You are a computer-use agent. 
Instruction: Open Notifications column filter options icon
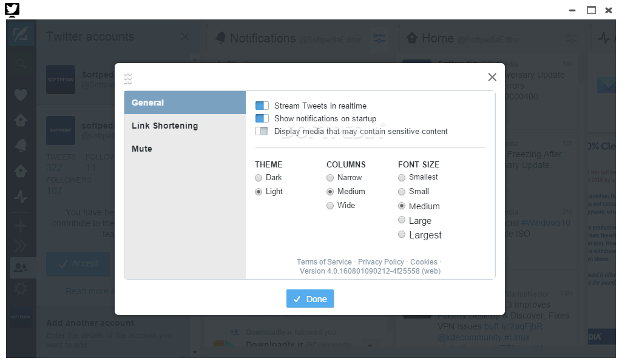click(x=379, y=38)
